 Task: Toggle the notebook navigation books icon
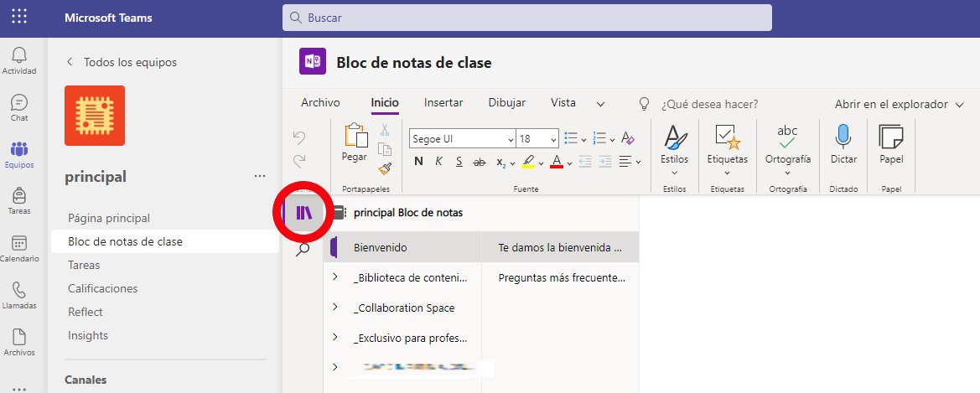(303, 213)
